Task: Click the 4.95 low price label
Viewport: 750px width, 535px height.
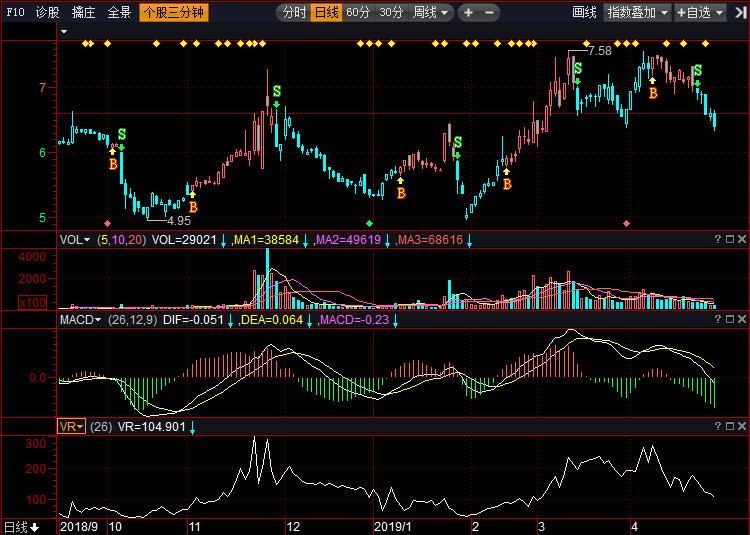Action: tap(179, 221)
